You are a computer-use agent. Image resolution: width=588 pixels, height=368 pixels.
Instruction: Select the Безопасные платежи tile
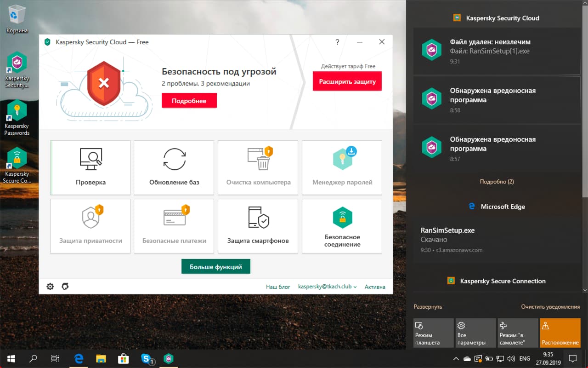[174, 226]
